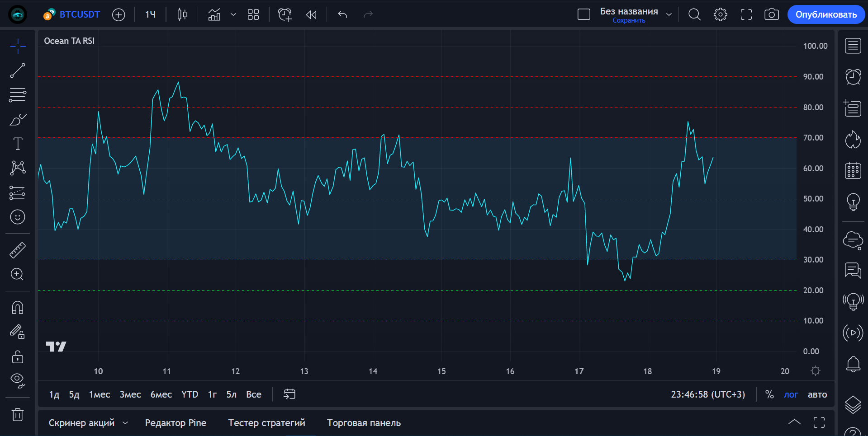Toggle the logarithmic scale 'лог'

click(x=791, y=394)
